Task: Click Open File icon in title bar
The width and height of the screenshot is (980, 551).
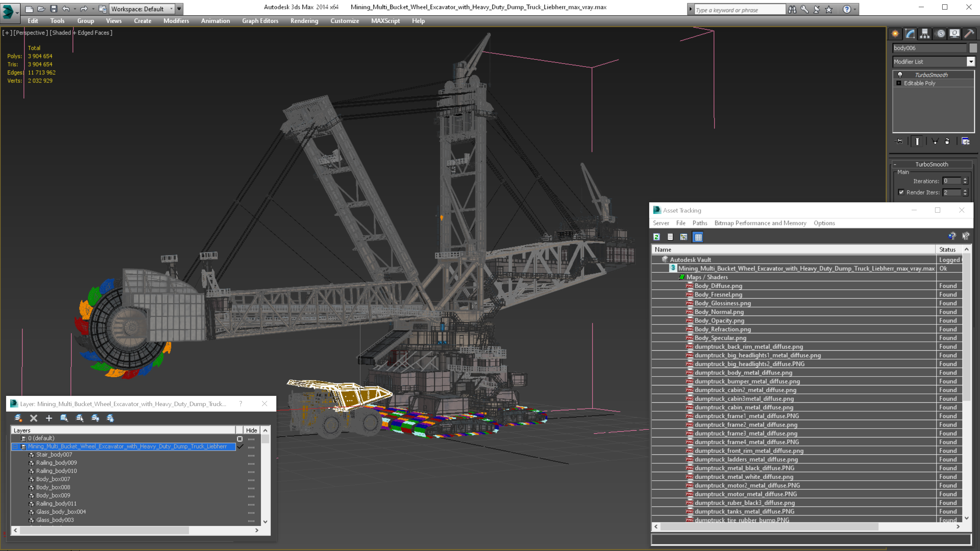Action: [x=42, y=9]
